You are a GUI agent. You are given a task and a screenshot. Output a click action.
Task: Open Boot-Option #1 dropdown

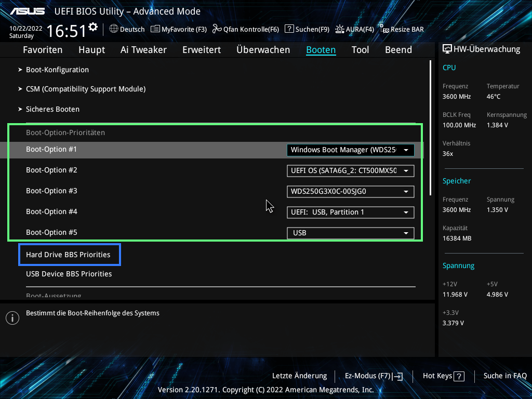point(351,150)
